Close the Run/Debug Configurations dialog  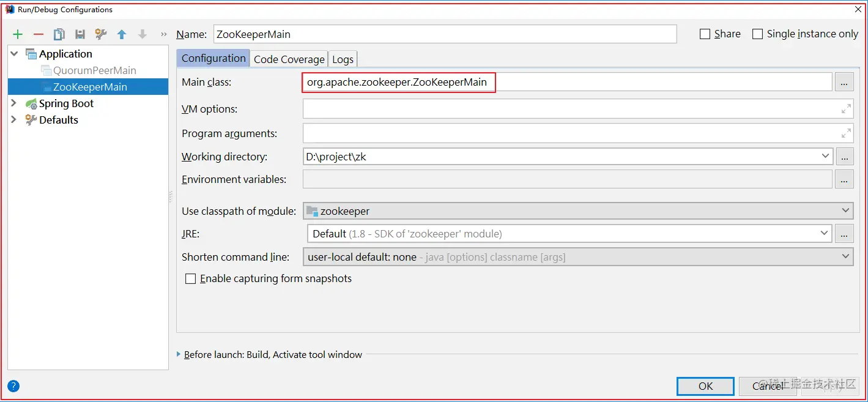pos(858,9)
